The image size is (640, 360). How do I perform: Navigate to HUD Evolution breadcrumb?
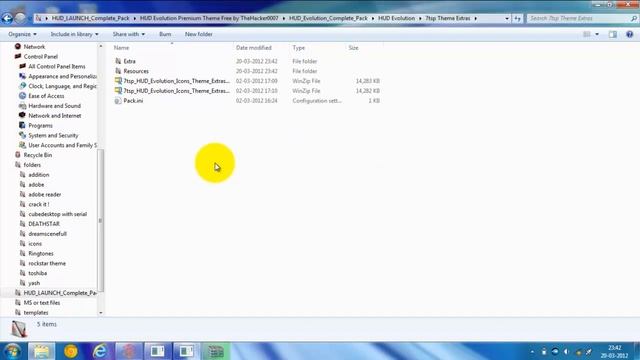pos(396,18)
